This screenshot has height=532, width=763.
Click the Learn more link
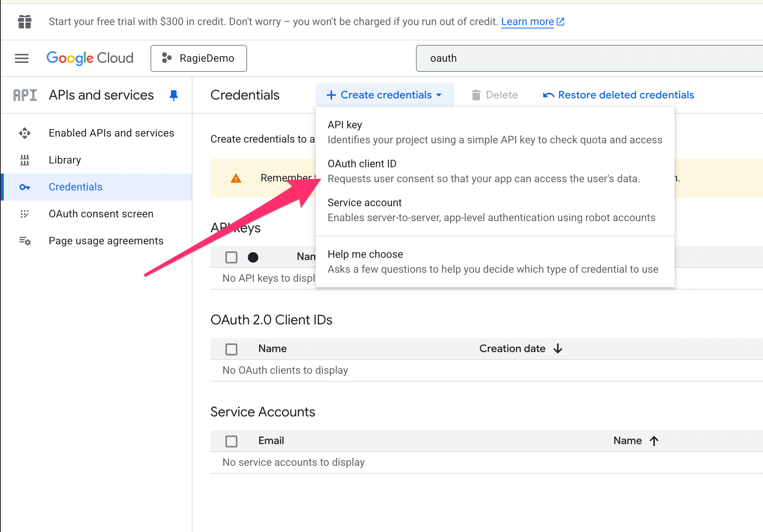click(528, 22)
